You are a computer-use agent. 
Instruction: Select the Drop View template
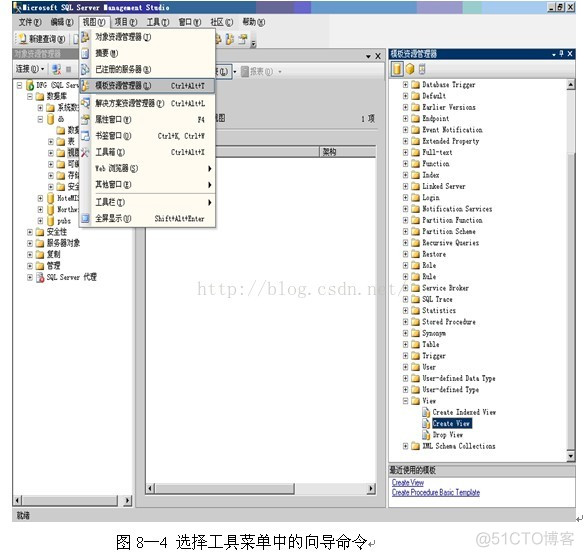(x=448, y=435)
